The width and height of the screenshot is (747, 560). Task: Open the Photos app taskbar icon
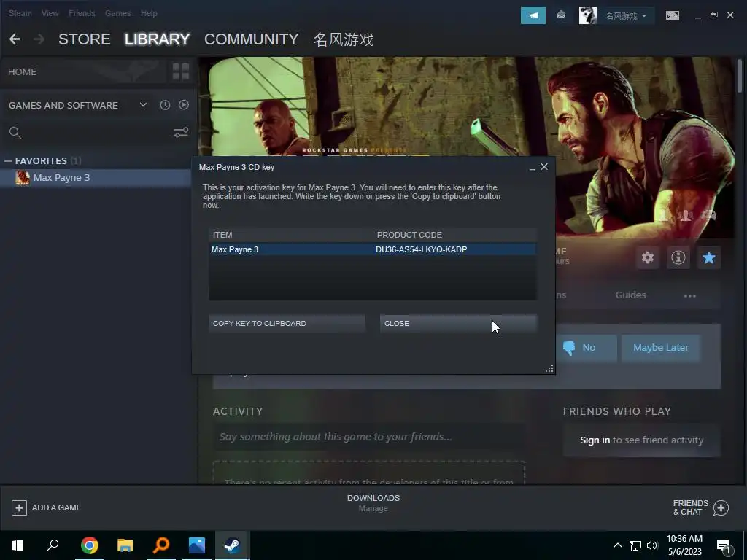point(197,545)
